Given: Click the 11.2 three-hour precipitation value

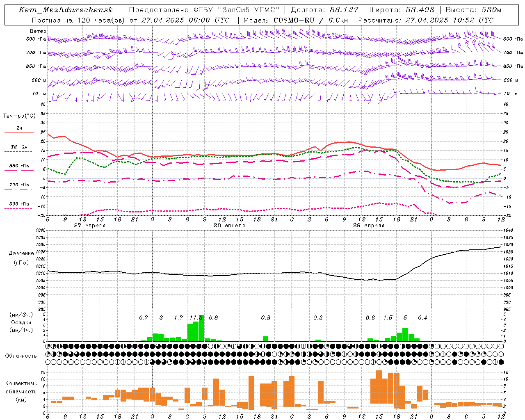Looking at the screenshot, I should pos(196,318).
